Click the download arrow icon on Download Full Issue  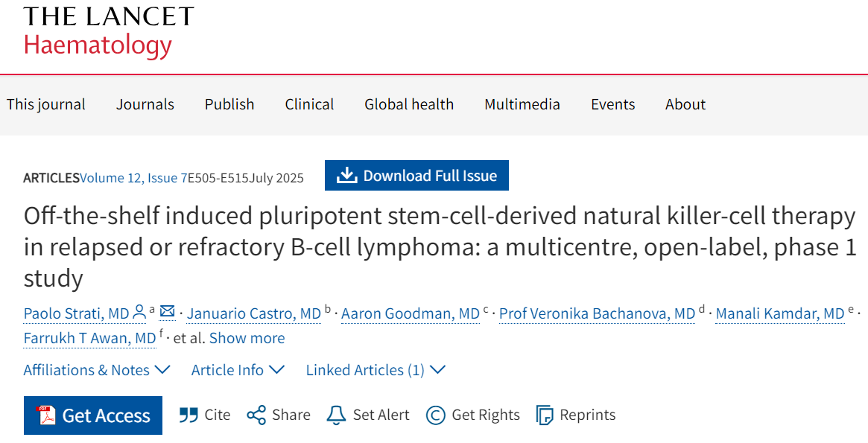point(346,175)
